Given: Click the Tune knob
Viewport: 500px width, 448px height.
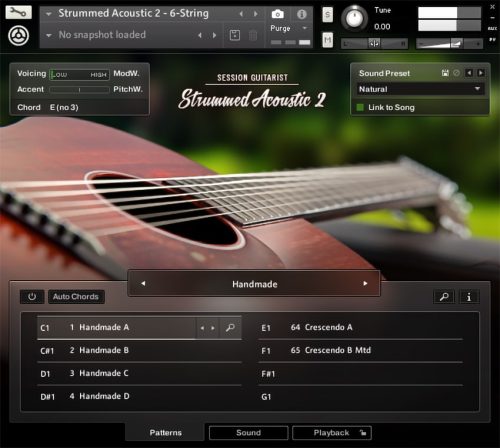Looking at the screenshot, I should (x=354, y=18).
